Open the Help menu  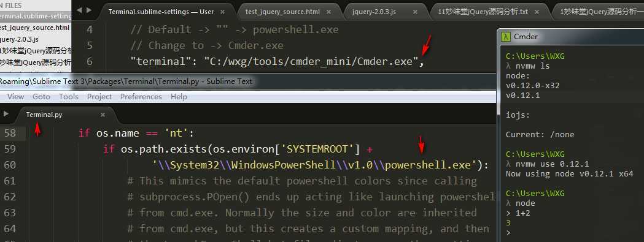(x=179, y=97)
